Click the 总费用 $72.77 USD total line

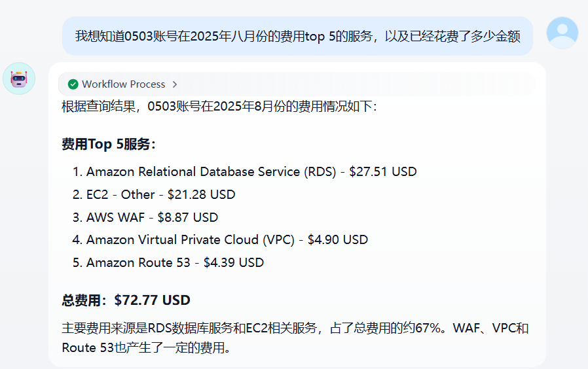coord(126,300)
